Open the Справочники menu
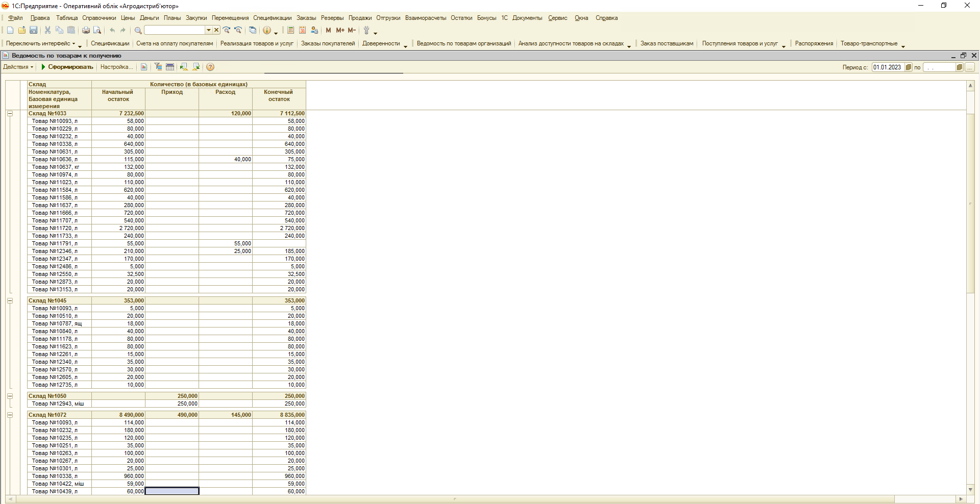 99,18
